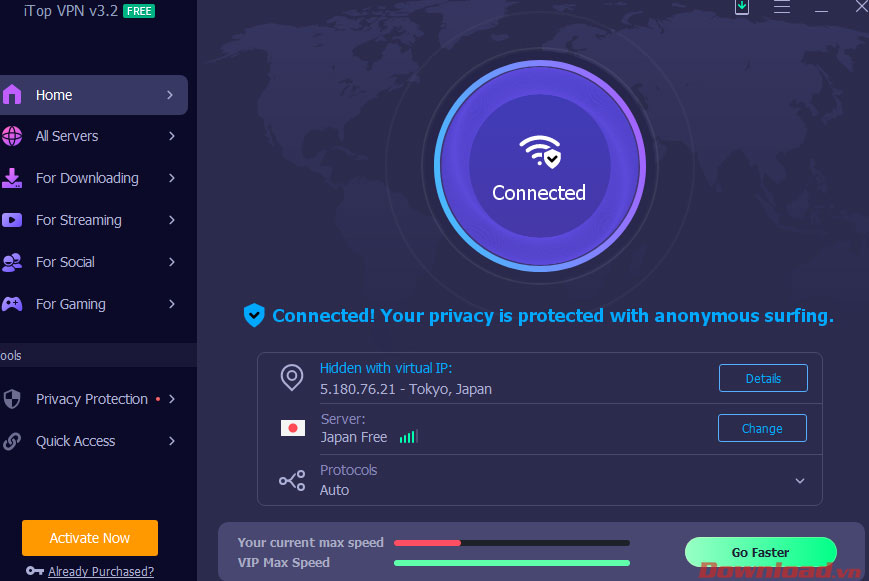Screen dimensions: 869x581
Task: Click the For Streaming play icon
Action: 12,220
